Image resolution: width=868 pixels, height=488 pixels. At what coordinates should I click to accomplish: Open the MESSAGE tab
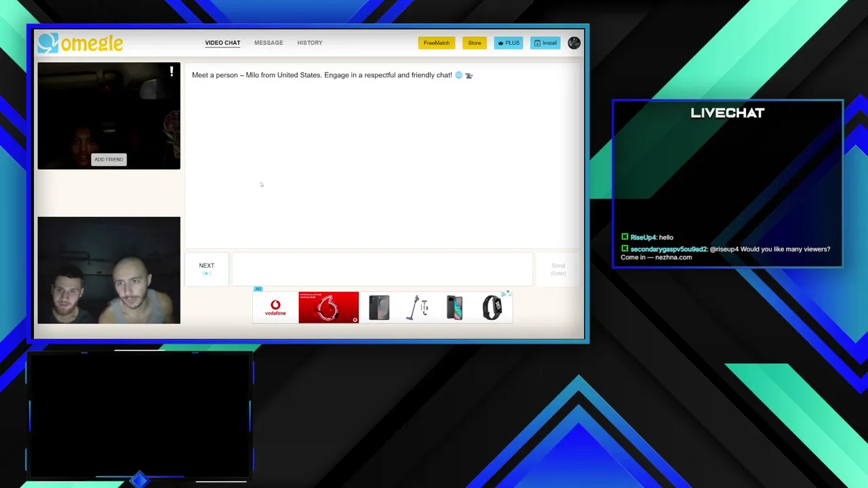tap(269, 43)
